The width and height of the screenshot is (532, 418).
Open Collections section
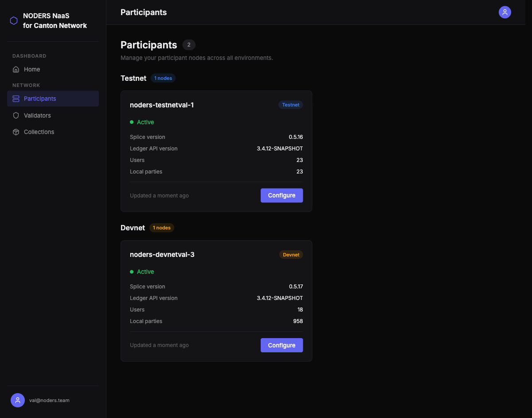pyautogui.click(x=53, y=132)
